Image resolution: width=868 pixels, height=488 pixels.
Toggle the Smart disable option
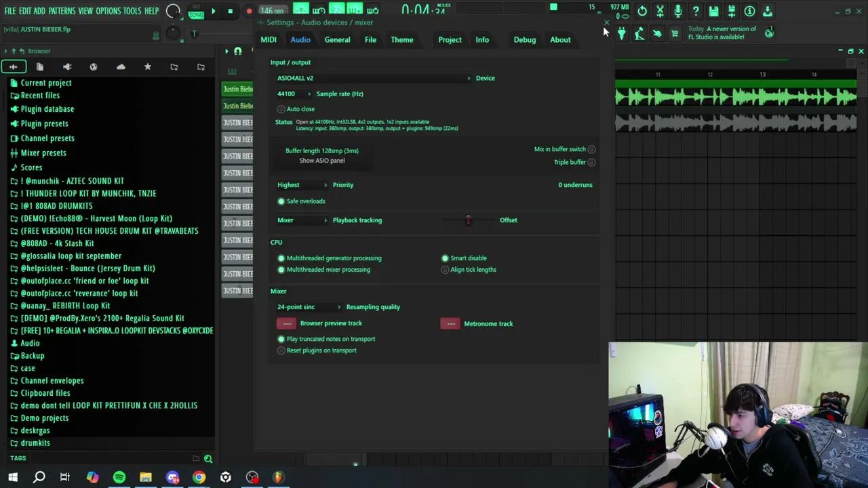pyautogui.click(x=464, y=258)
